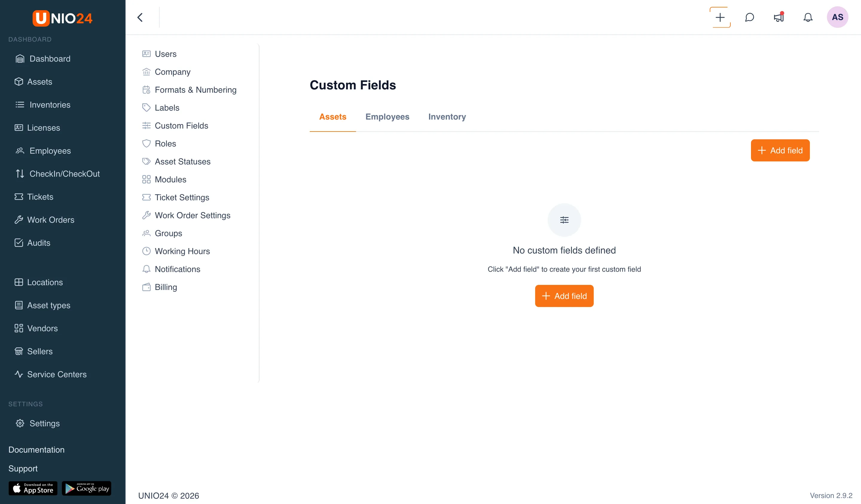The height and width of the screenshot is (504, 861).
Task: Open Audits in the sidebar
Action: point(33,243)
